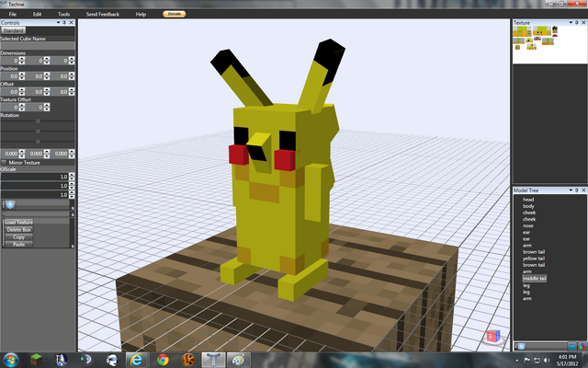Toggle the Mirror Texture checkbox
The image size is (588, 368).
tap(4, 163)
